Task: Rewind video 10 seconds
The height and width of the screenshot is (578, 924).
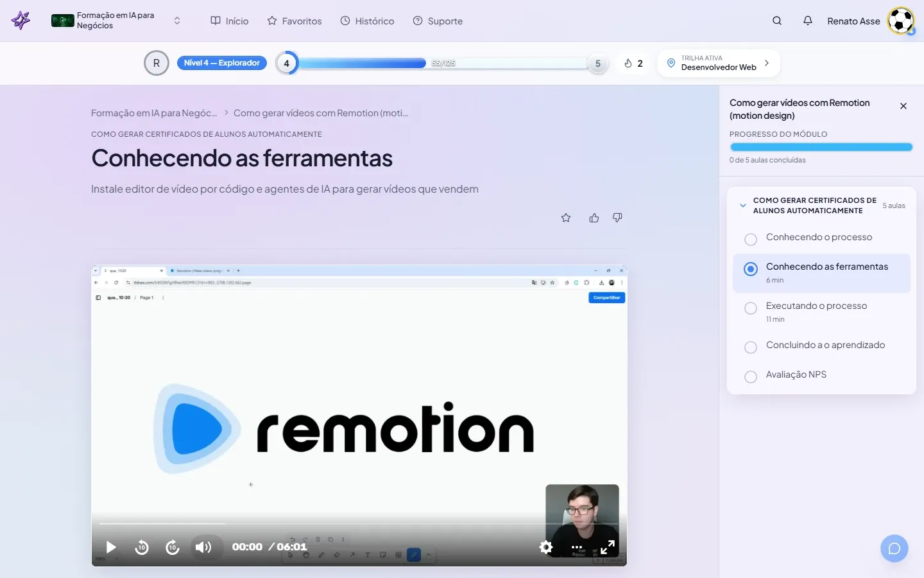Action: coord(142,547)
